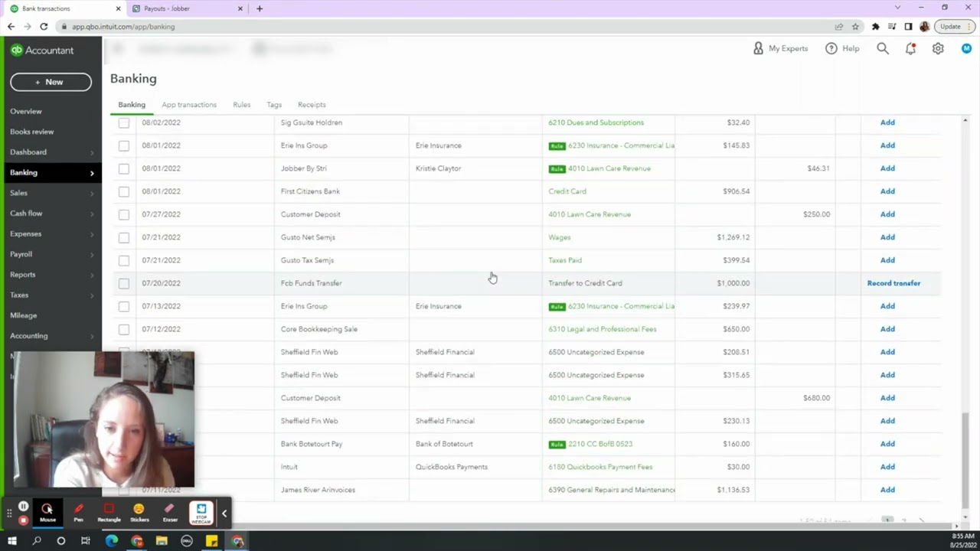This screenshot has height=551, width=980.
Task: Expand the Reports sidebar submenu
Action: [x=92, y=275]
